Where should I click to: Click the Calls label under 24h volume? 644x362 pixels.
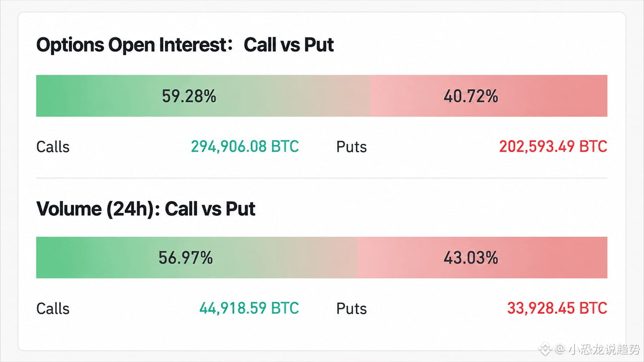pyautogui.click(x=53, y=308)
